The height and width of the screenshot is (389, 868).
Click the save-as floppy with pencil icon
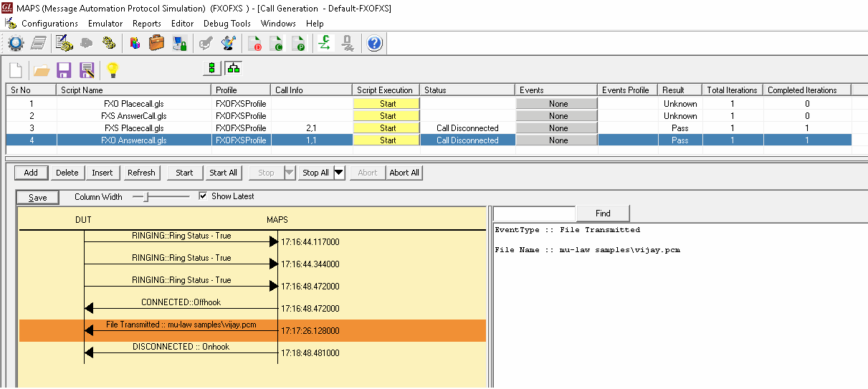click(x=87, y=69)
